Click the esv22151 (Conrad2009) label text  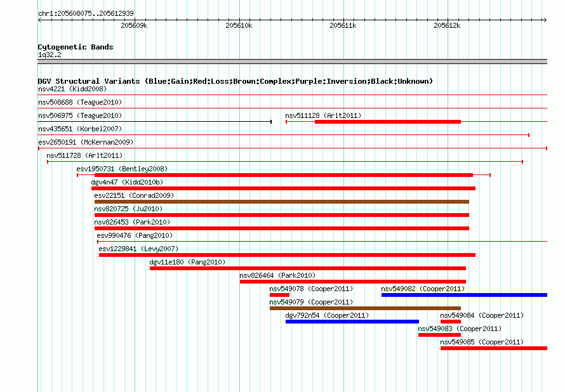tap(134, 195)
